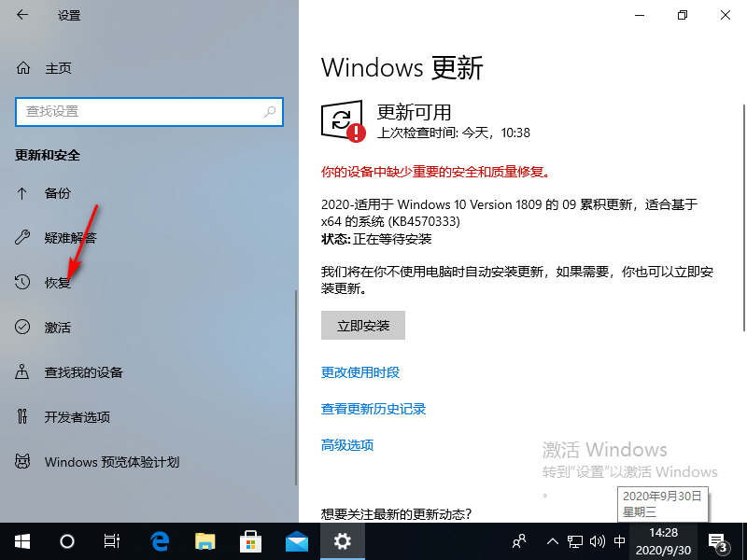Open 查看更新历史记录 link
The image size is (747, 560).
[373, 409]
